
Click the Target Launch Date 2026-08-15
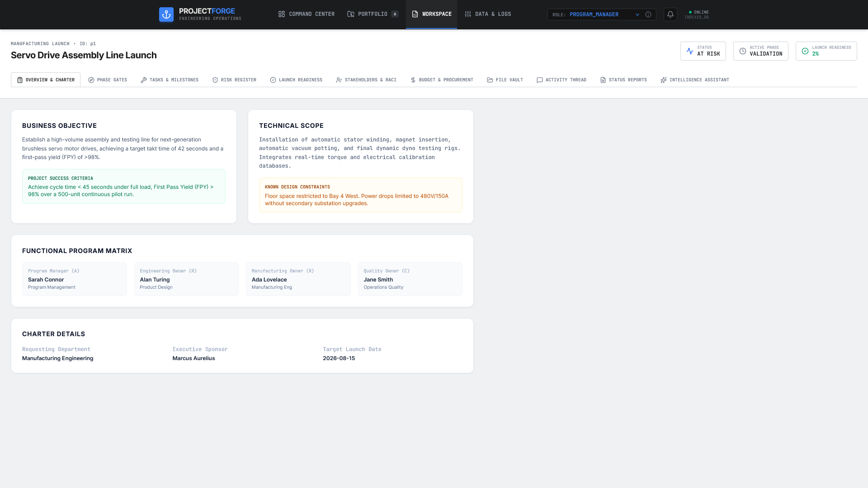[339, 358]
